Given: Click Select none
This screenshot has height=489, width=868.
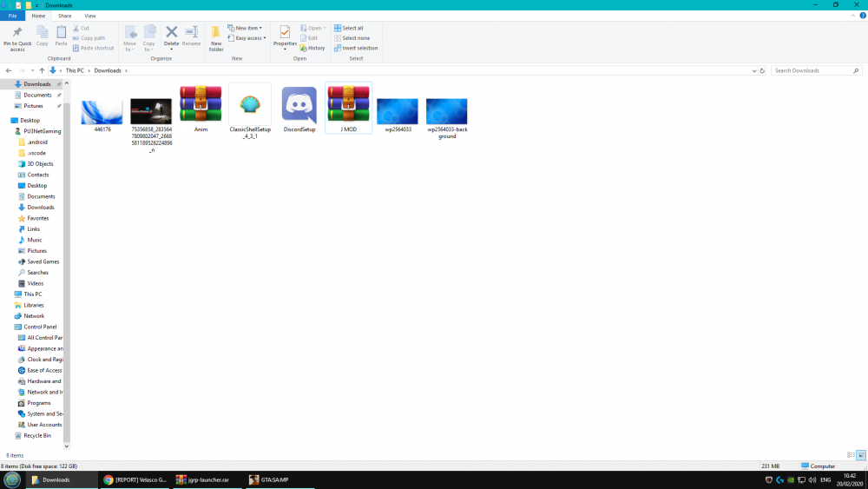Looking at the screenshot, I should [x=352, y=38].
